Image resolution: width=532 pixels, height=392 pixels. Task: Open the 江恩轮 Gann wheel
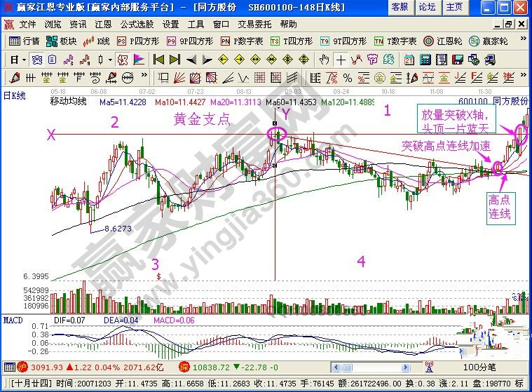(x=443, y=41)
